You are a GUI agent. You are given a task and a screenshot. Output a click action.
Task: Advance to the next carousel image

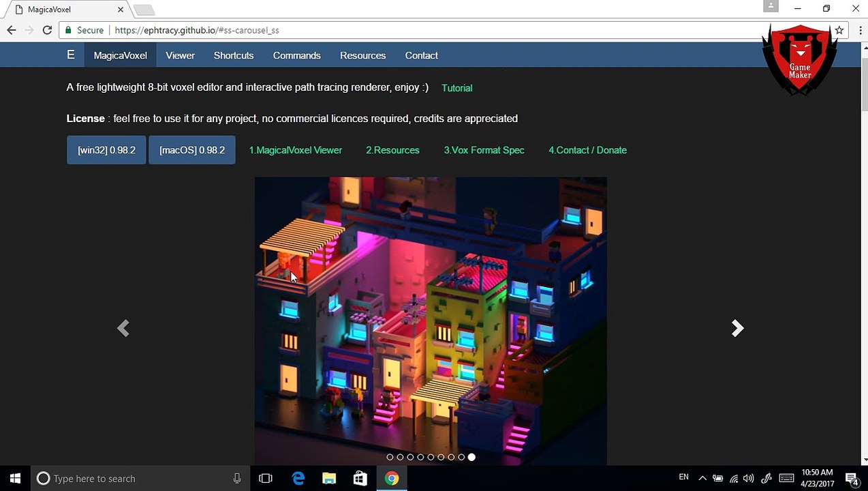pyautogui.click(x=737, y=328)
